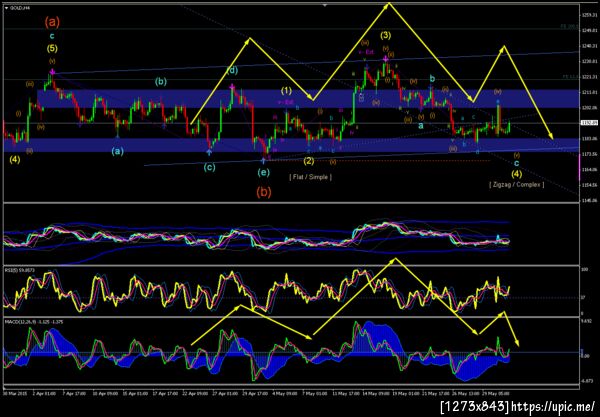Click the '29 Apr 17:00' time axis label
Image resolution: width=600 pixels, height=417 pixels.
(x=257, y=393)
